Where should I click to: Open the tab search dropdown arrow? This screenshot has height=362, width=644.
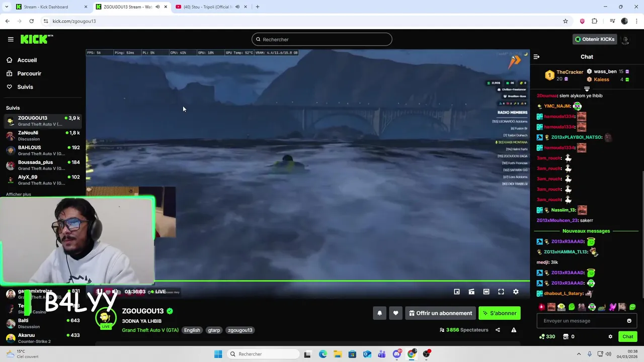point(7,7)
